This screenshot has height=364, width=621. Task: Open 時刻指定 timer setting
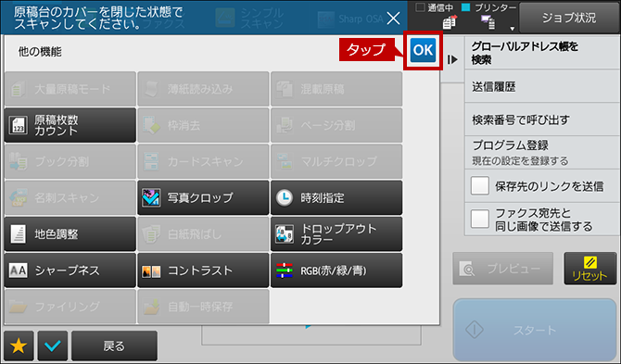336,198
